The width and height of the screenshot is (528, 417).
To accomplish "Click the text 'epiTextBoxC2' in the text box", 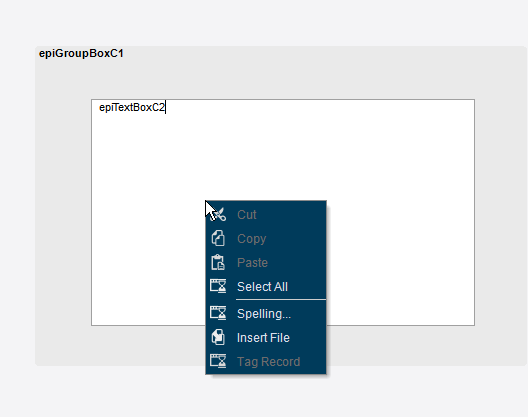I will 132,107.
